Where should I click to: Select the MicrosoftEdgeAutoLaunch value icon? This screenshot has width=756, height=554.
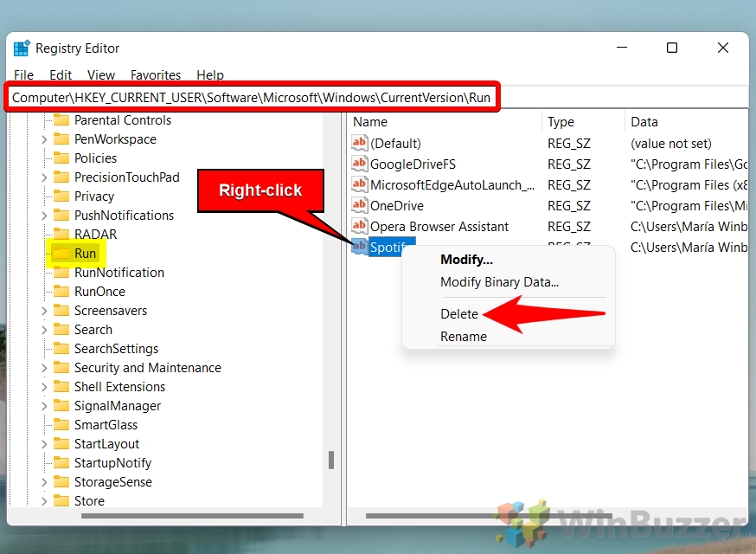[x=359, y=184]
